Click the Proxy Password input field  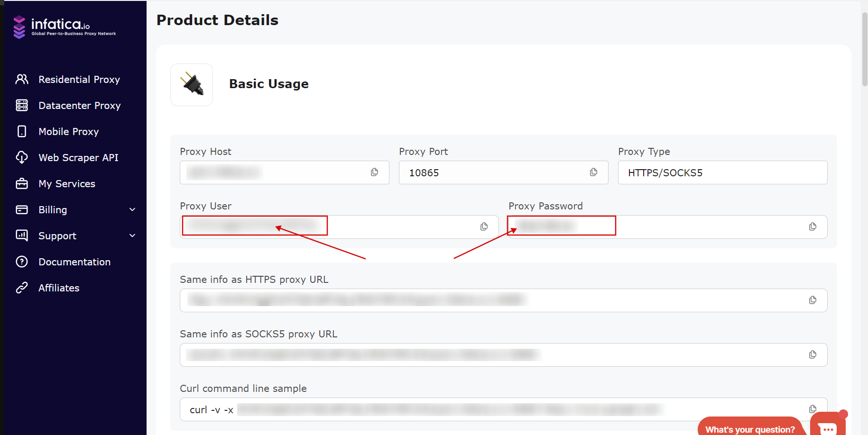[668, 227]
